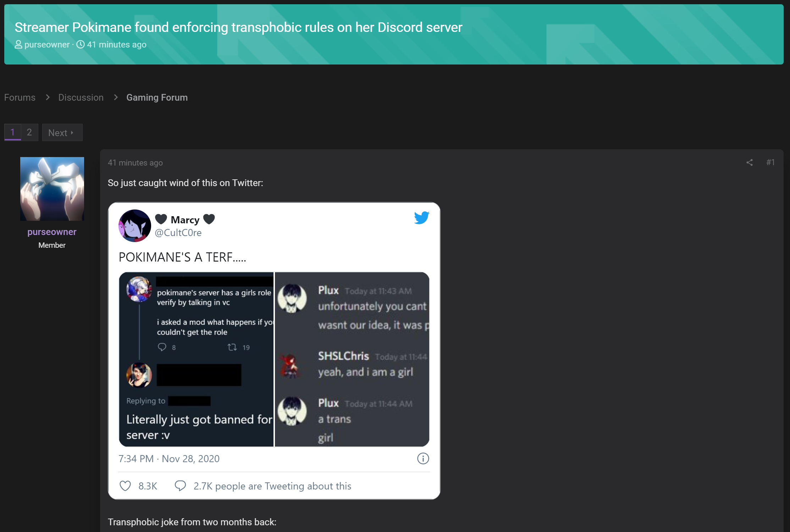The height and width of the screenshot is (532, 790).
Task: Click the reply bubble showing 8 in screenshot
Action: tap(162, 347)
